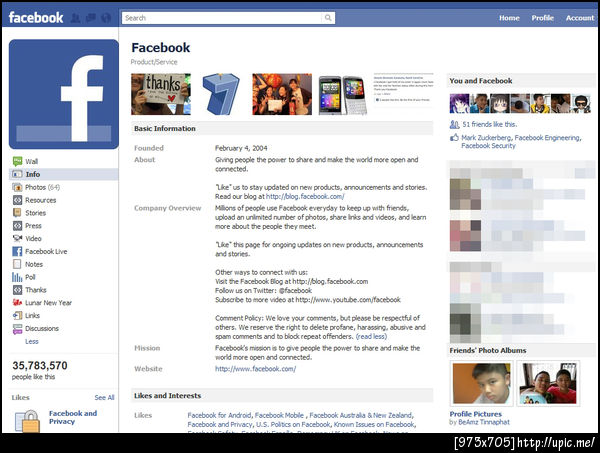Click the Info icon in sidebar

click(x=17, y=174)
